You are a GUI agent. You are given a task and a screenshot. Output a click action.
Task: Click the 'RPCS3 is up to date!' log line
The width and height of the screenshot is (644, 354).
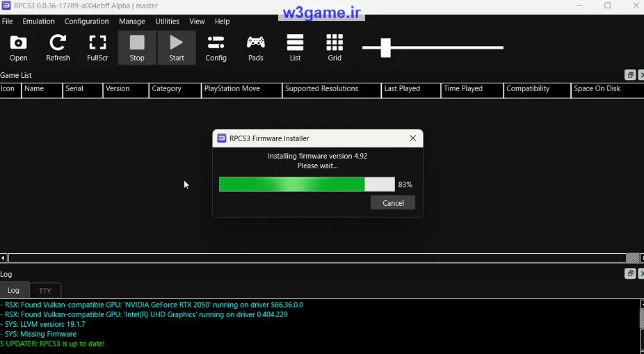(53, 344)
